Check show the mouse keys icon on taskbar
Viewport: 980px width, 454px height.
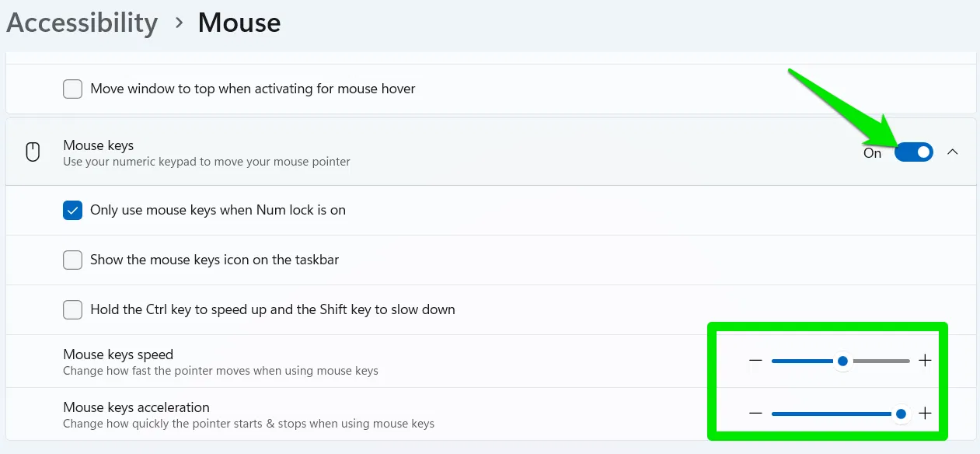point(72,260)
